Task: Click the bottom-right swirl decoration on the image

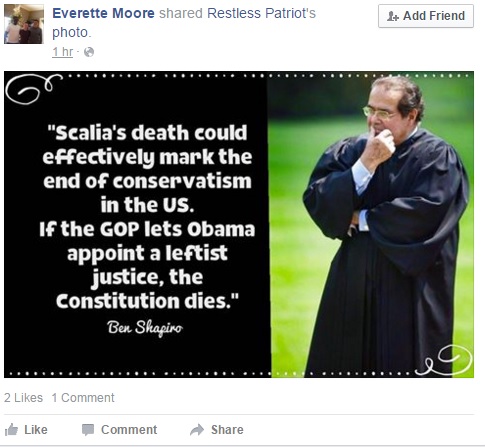Action: tap(445, 360)
